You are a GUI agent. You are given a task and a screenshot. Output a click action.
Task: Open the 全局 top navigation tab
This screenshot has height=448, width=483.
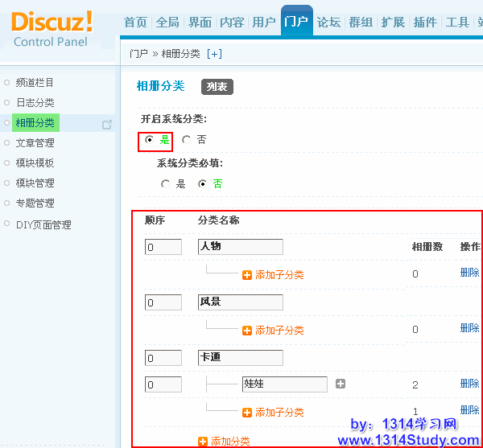point(167,23)
